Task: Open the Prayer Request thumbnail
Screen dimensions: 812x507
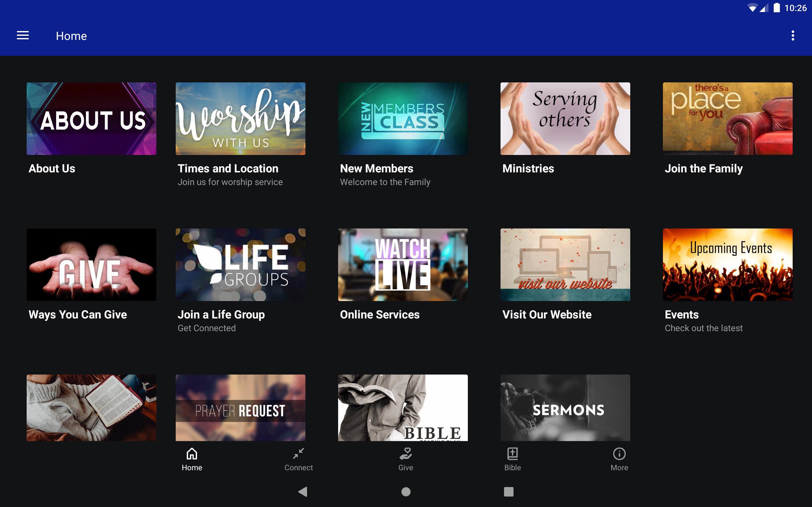Action: pyautogui.click(x=240, y=408)
